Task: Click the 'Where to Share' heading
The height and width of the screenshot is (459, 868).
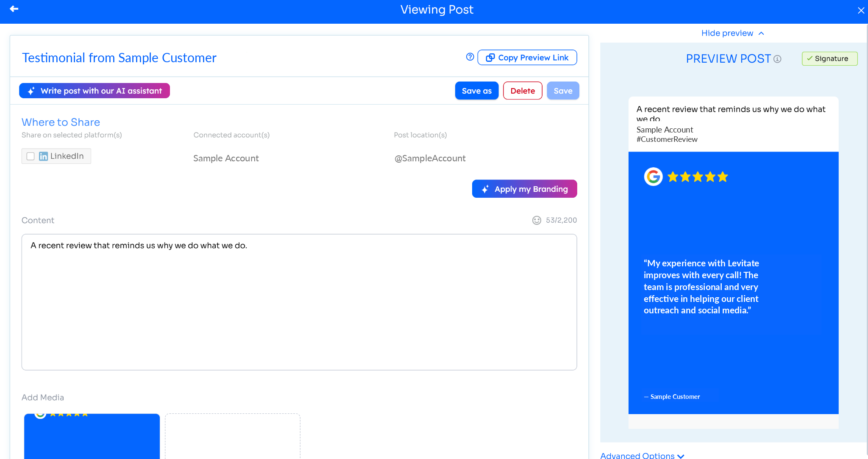Action: pos(61,122)
